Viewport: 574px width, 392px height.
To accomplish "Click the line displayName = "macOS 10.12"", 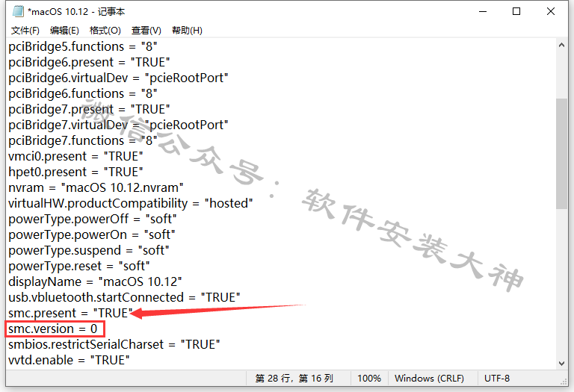I will point(95,282).
